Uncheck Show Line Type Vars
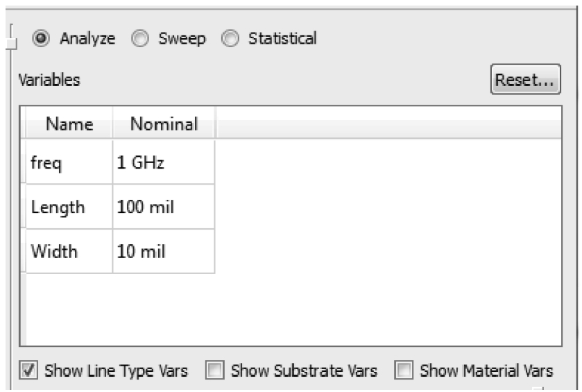 click(28, 370)
